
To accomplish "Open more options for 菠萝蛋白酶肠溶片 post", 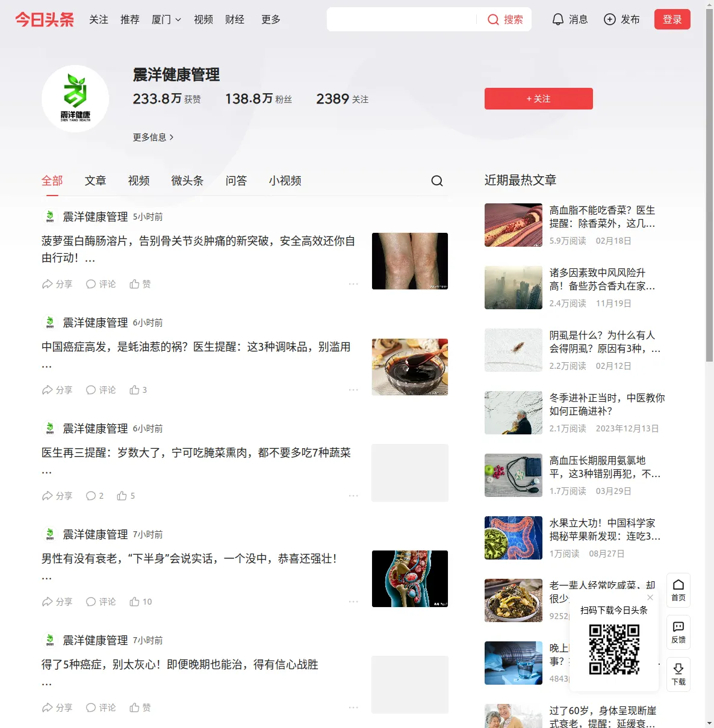I will coord(353,284).
